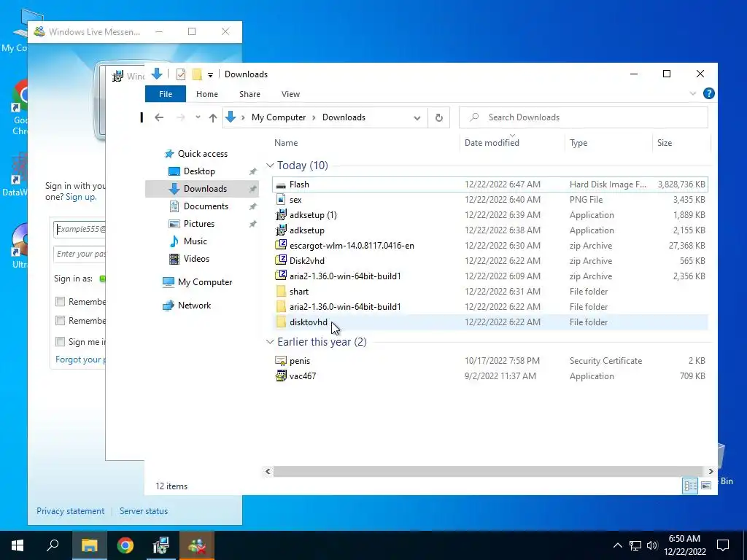This screenshot has height=560, width=747.
Task: Click the Properties quick access toolbar icon
Action: tap(181, 74)
